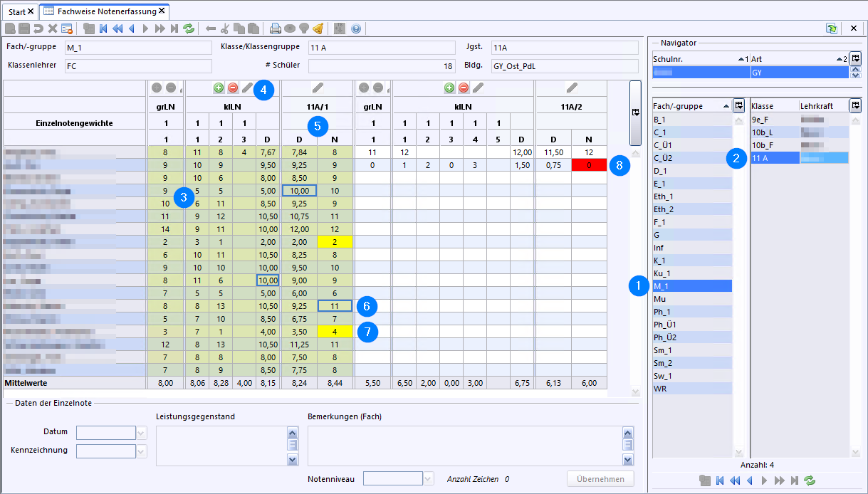This screenshot has width=868, height=494.
Task: Click the new record icon in the toolbar
Action: [x=10, y=28]
